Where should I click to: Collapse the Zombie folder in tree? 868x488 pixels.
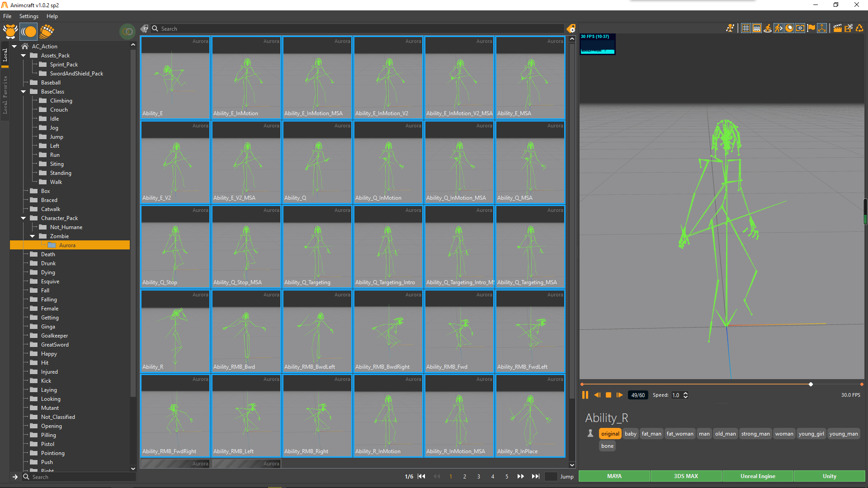tap(32, 236)
